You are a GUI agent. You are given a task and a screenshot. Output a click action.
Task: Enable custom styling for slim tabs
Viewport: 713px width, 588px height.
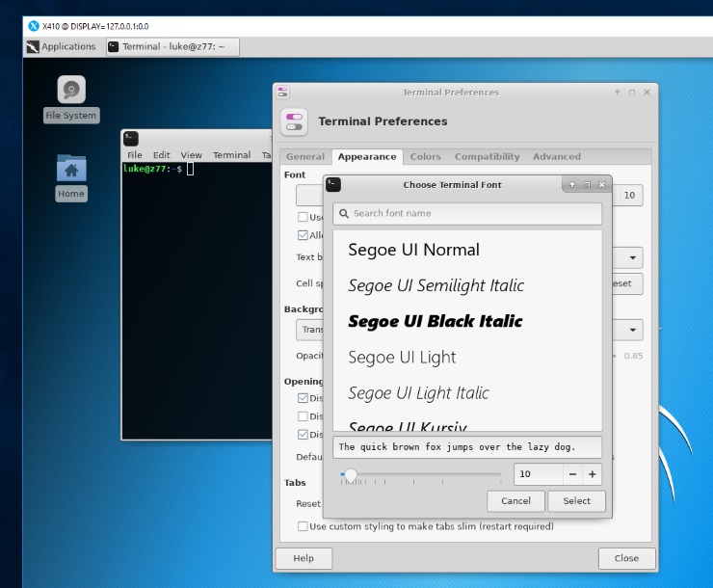click(304, 526)
